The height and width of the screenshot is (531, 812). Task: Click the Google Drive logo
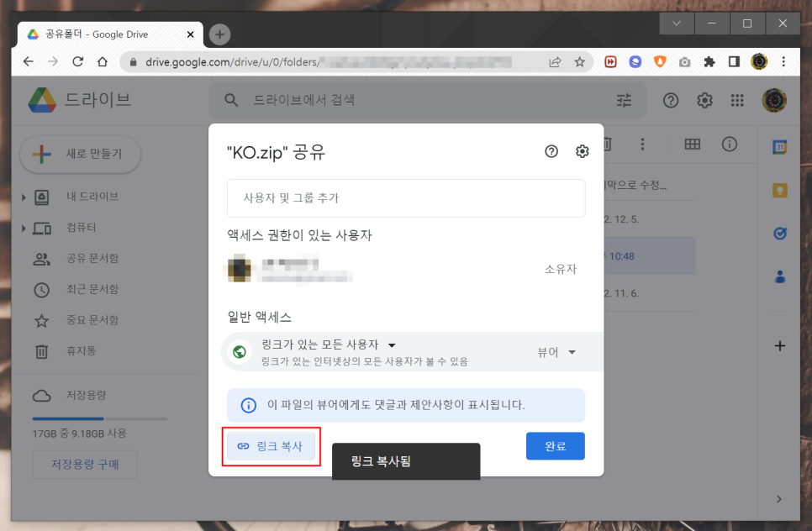click(x=42, y=100)
